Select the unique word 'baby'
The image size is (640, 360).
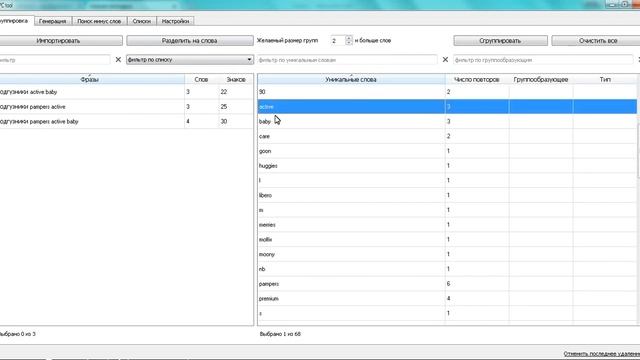447,121
